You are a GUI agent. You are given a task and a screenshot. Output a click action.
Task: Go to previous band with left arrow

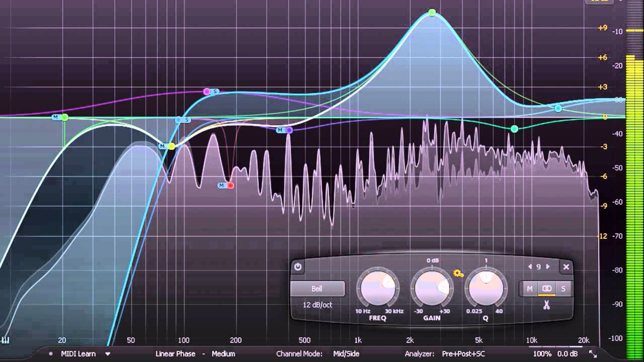[x=530, y=267]
